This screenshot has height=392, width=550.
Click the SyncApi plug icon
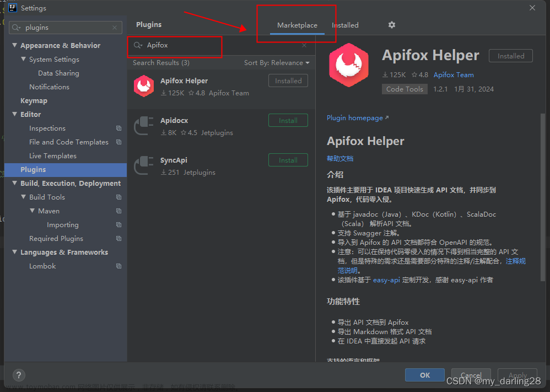coord(144,165)
